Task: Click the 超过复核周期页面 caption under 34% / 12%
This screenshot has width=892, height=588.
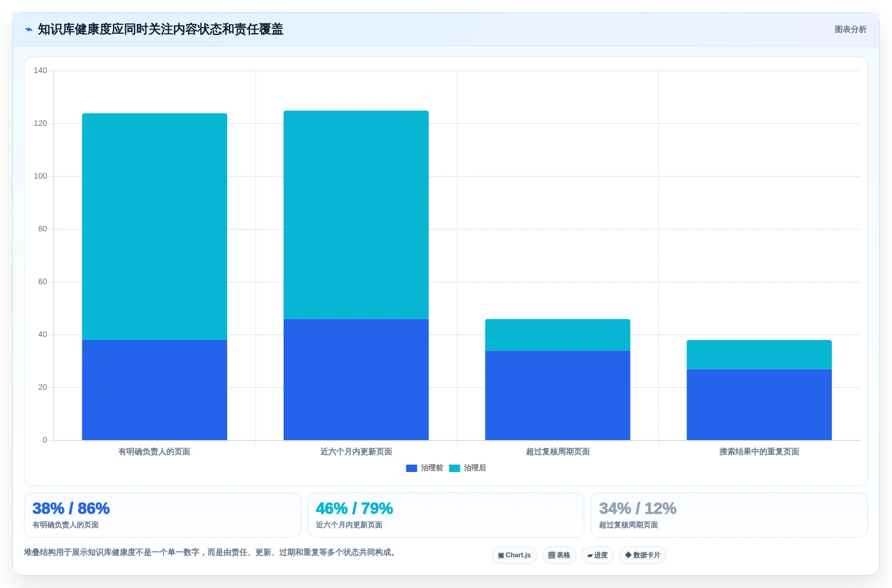Action: (x=629, y=525)
